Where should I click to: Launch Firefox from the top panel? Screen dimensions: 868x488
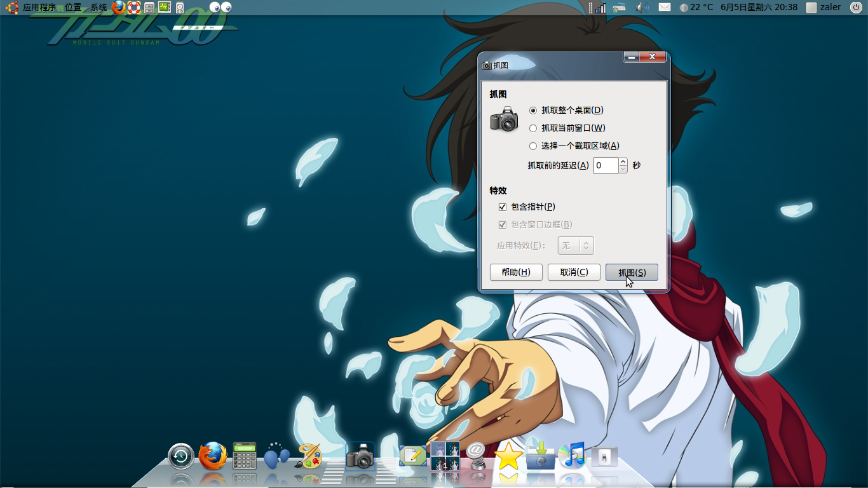(119, 8)
